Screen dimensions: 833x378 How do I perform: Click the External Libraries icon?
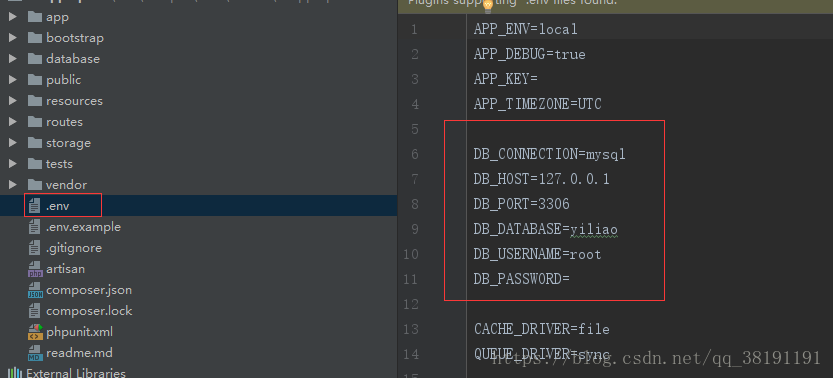tap(14, 373)
